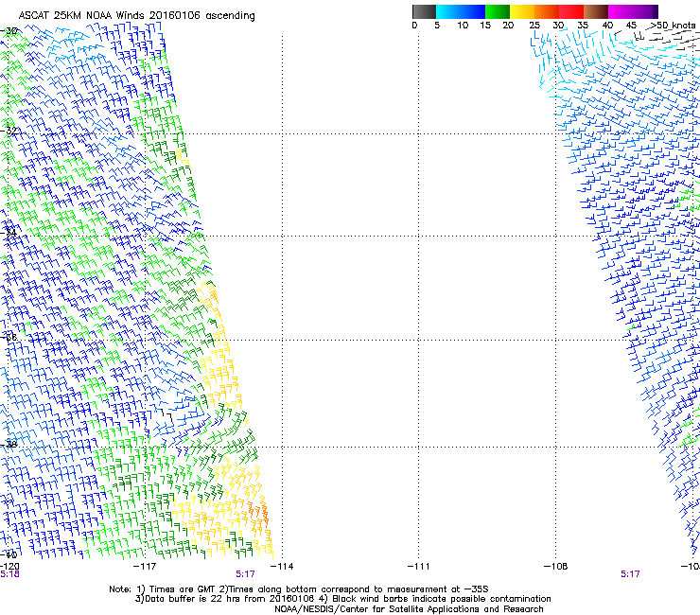
Task: Click the '5:17' time stamp beside -114
Action: (246, 574)
